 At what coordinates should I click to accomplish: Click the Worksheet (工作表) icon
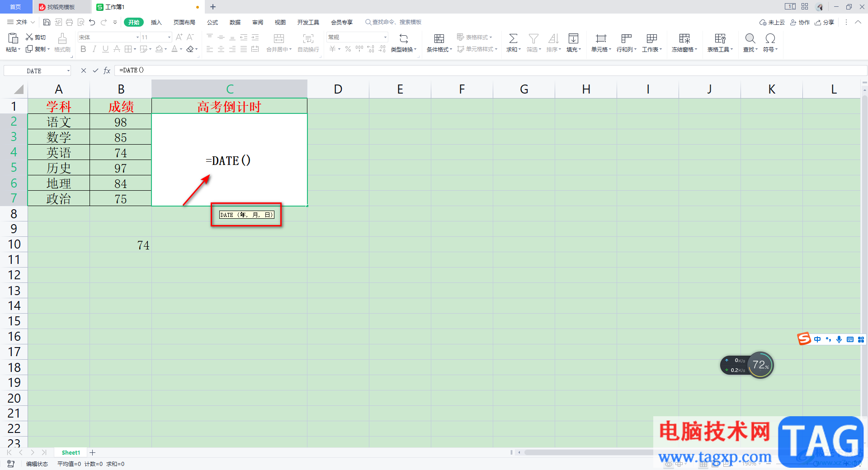pos(651,39)
